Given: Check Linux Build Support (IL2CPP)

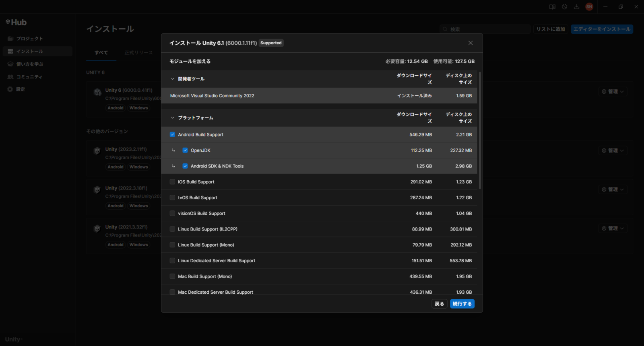Looking at the screenshot, I should [x=172, y=229].
